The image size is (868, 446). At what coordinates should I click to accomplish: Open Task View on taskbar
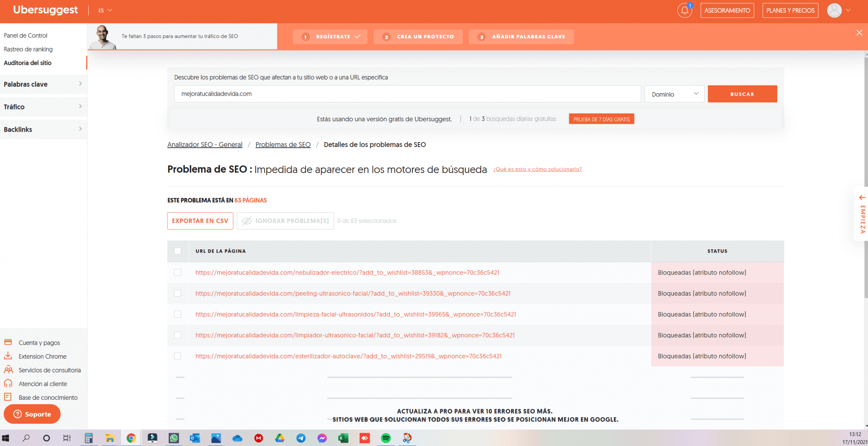67,438
